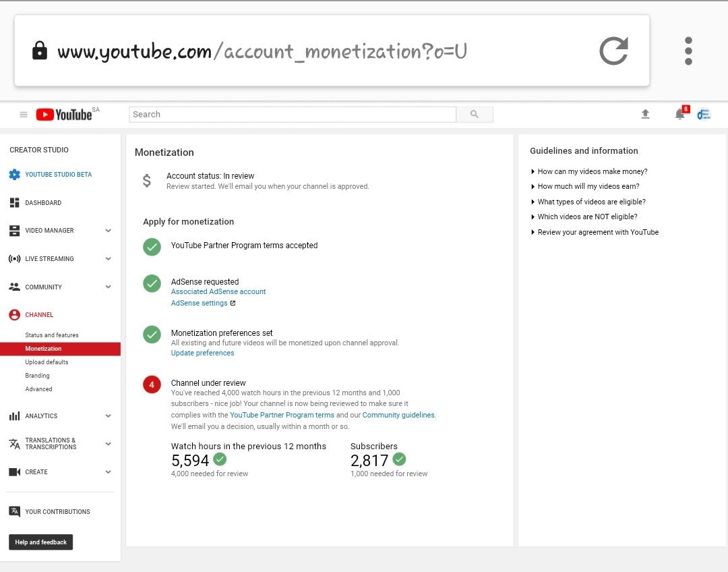The image size is (728, 572).
Task: Click the Help and feedback button
Action: click(41, 542)
